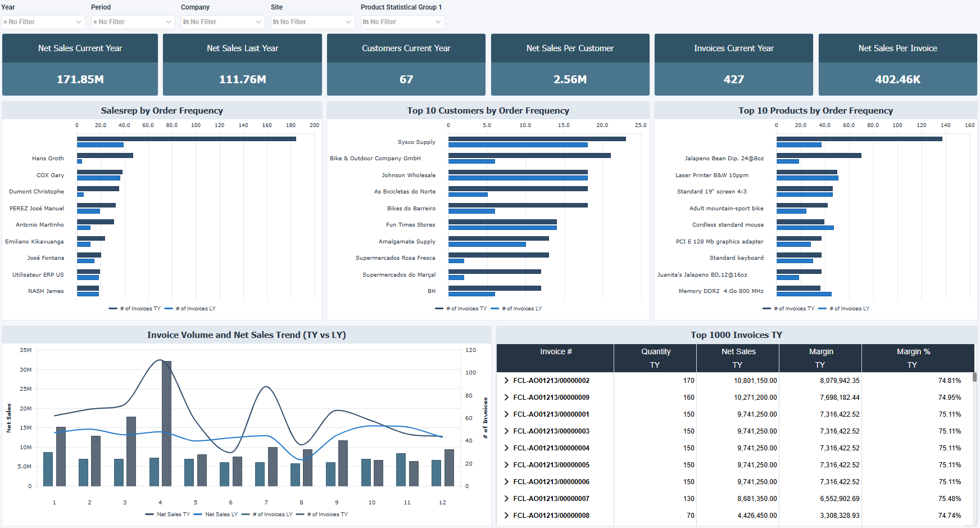Expand invoice row FCL-AO01213/00000008
The height and width of the screenshot is (528, 980).
click(x=506, y=516)
